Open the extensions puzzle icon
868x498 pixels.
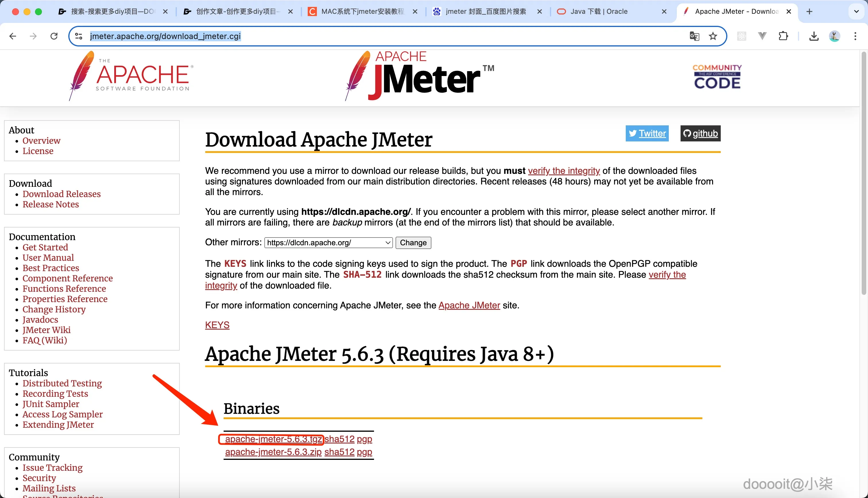point(783,36)
